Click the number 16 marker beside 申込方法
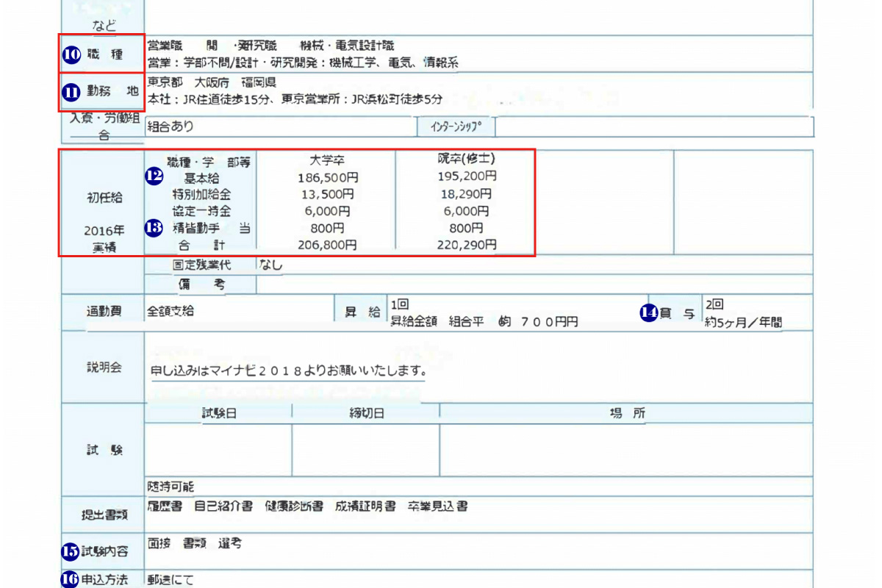 (70, 579)
